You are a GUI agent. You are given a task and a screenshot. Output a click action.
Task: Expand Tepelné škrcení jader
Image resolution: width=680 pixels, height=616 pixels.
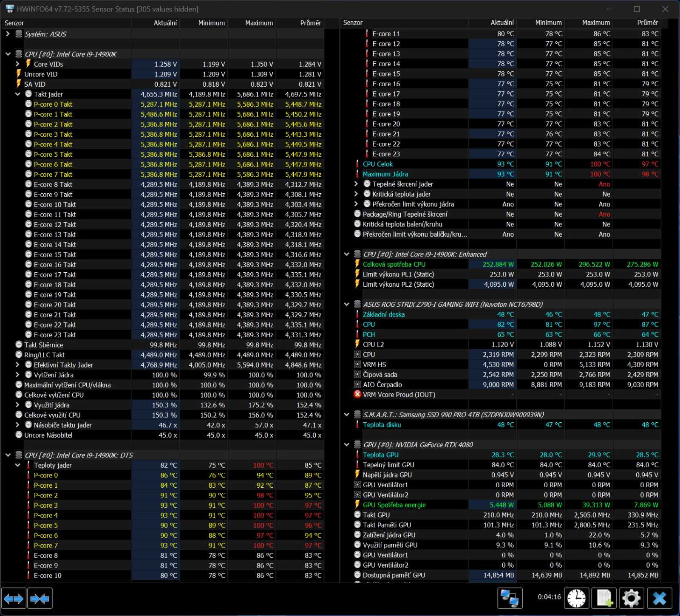pyautogui.click(x=356, y=184)
